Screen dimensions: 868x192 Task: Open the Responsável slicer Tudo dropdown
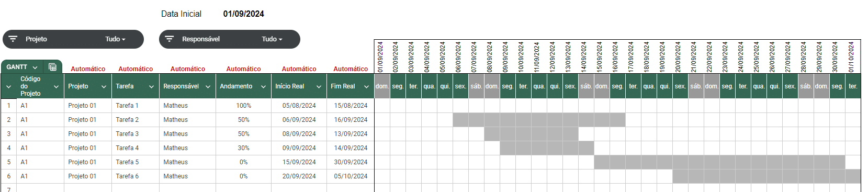tap(272, 39)
